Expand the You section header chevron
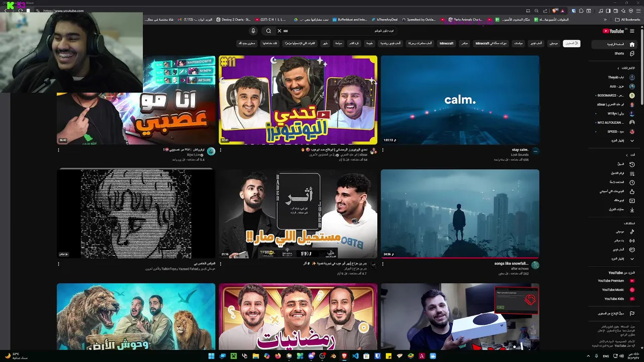 626,155
